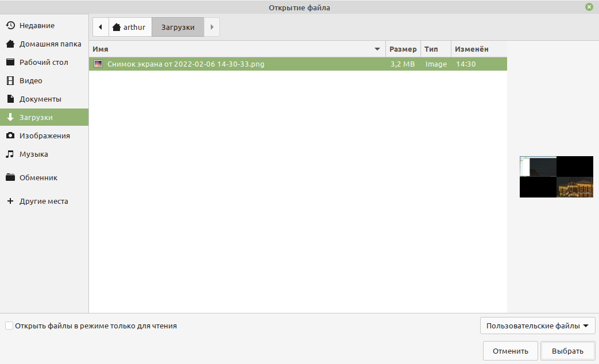Open Videos via the film icon
This screenshot has height=364, width=599.
coord(10,81)
